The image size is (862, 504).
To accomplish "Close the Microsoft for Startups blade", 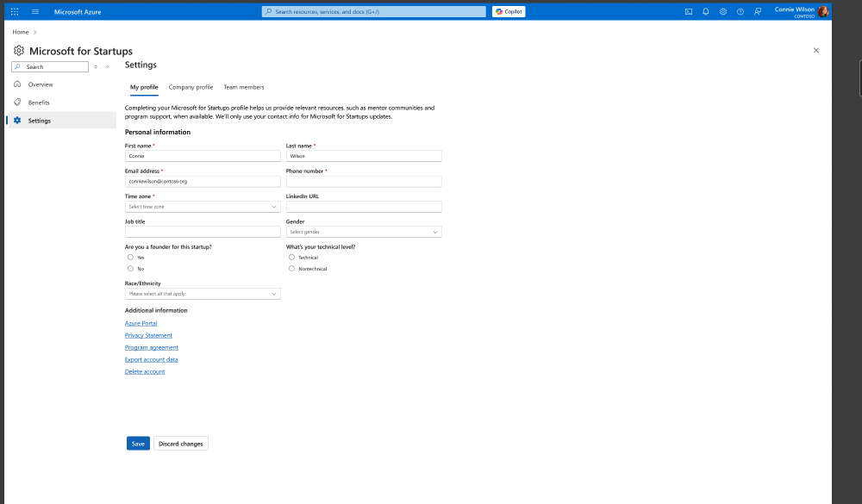I will coord(815,51).
